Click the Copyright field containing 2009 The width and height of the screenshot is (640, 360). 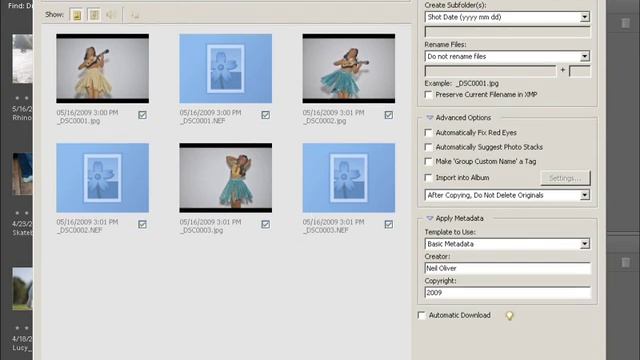(507, 293)
